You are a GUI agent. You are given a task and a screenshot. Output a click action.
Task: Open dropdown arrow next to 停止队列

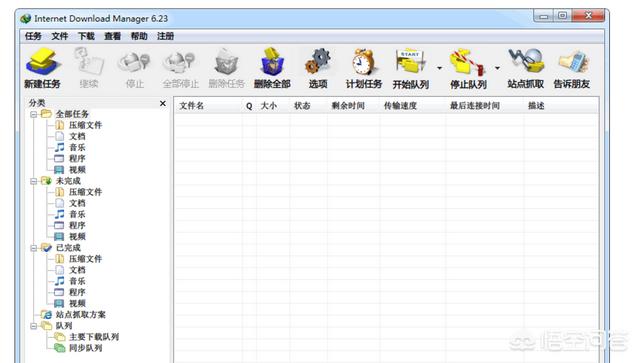497,68
